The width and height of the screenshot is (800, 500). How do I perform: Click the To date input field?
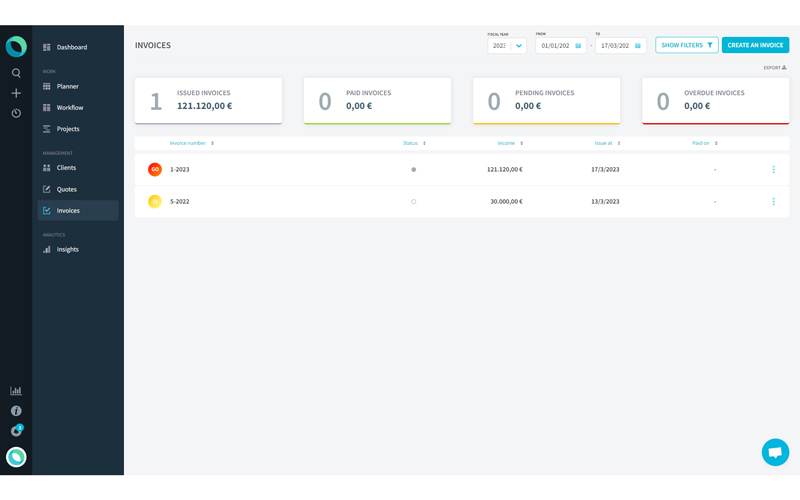[x=620, y=45]
